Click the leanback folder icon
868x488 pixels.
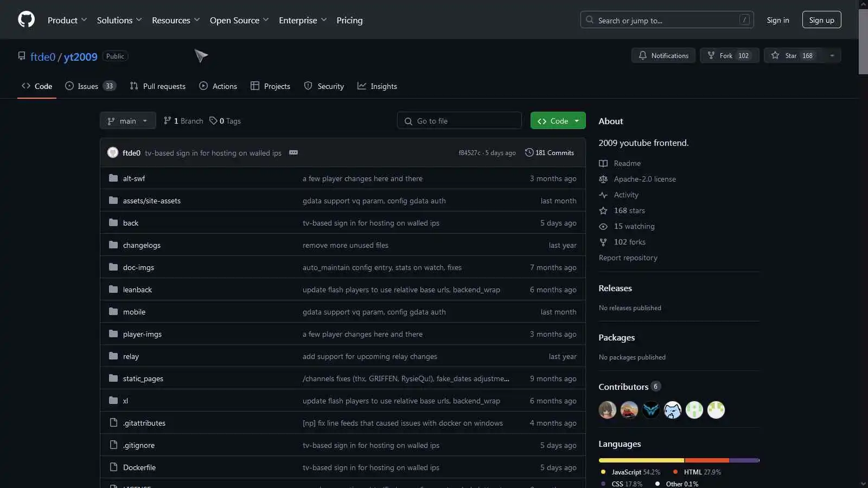tap(113, 290)
